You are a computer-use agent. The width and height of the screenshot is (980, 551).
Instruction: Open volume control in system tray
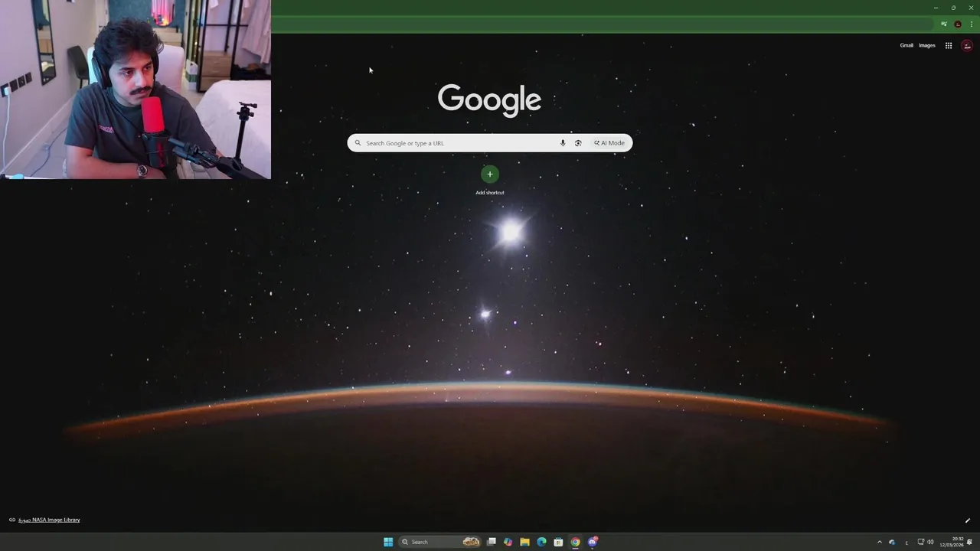tap(930, 542)
